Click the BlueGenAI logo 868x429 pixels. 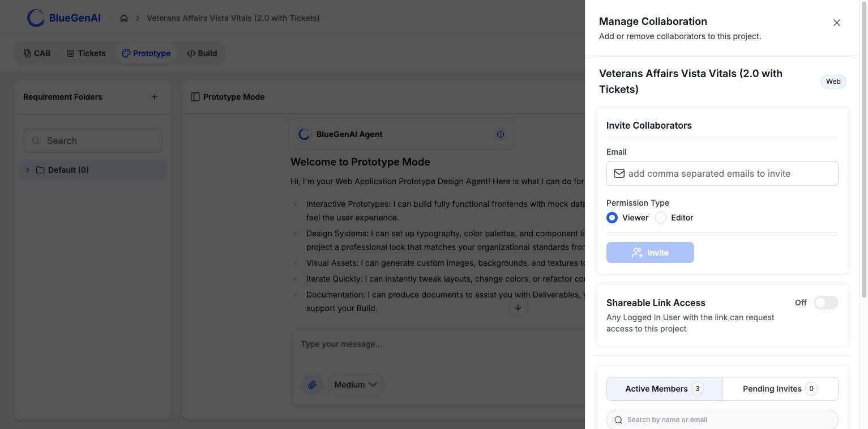coord(64,18)
